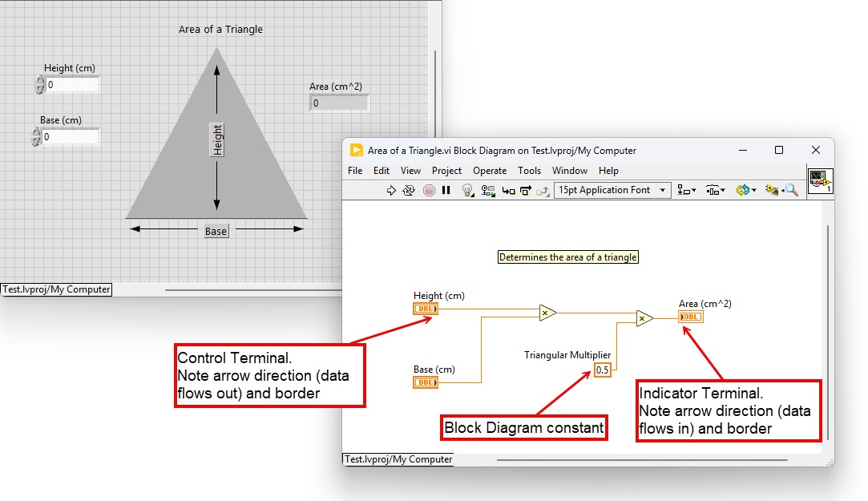Open the View menu
868x501 pixels.
(x=410, y=171)
